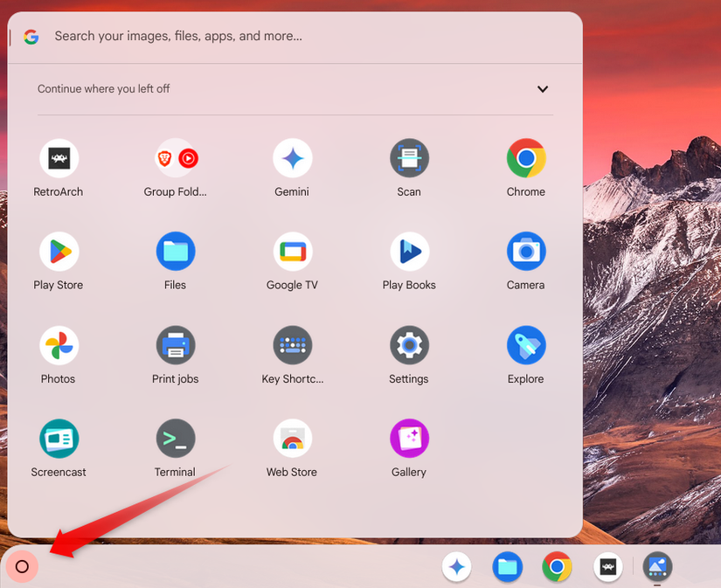
Task: Open Google Photos
Action: point(58,344)
